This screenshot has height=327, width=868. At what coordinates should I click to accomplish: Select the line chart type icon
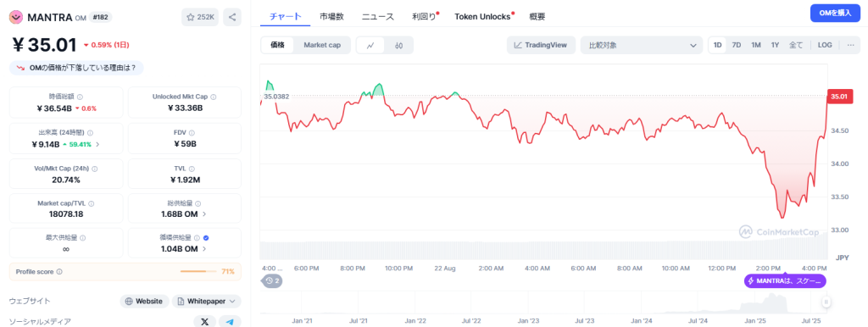click(x=371, y=46)
